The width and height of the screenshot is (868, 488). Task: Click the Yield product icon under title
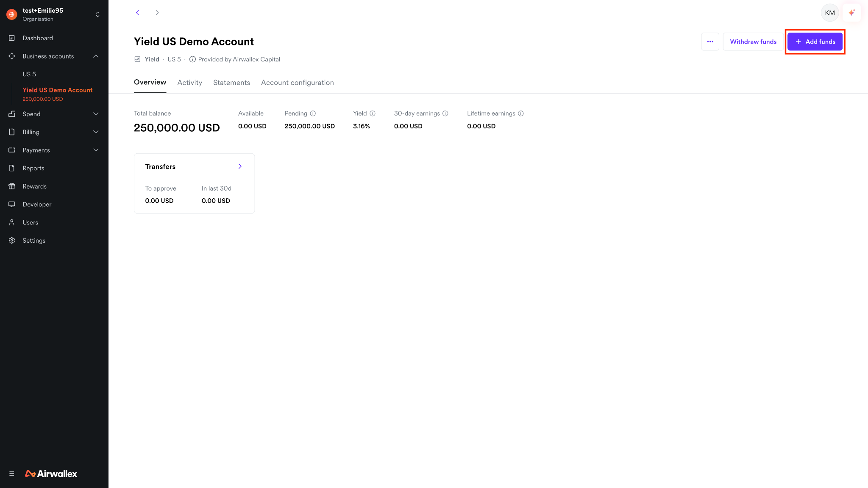(137, 59)
